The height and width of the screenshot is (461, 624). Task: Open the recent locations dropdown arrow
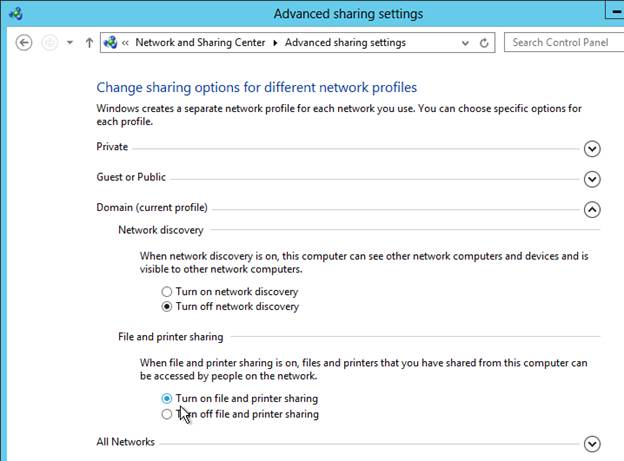pyautogui.click(x=70, y=43)
